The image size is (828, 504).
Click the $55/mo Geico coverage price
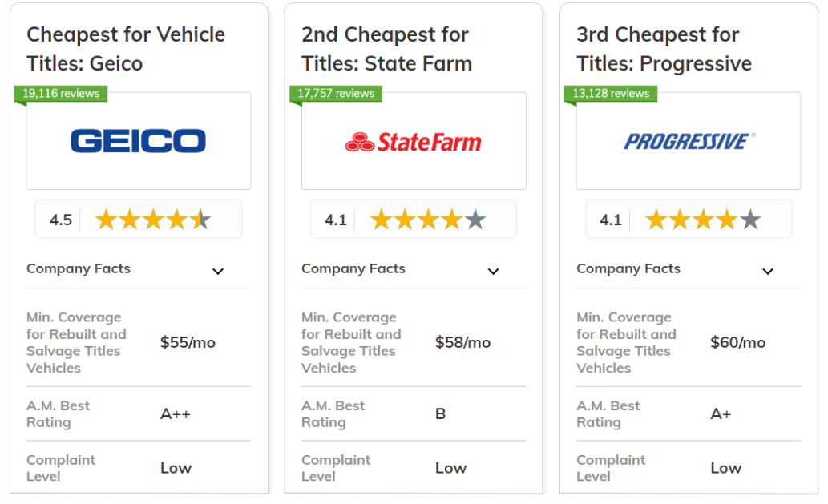(188, 342)
